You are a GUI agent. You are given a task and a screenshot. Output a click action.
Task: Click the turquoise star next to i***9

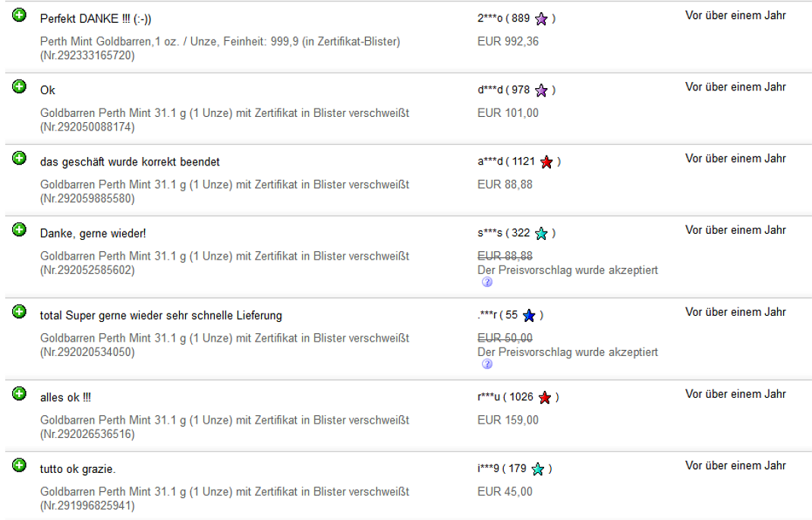coord(538,468)
